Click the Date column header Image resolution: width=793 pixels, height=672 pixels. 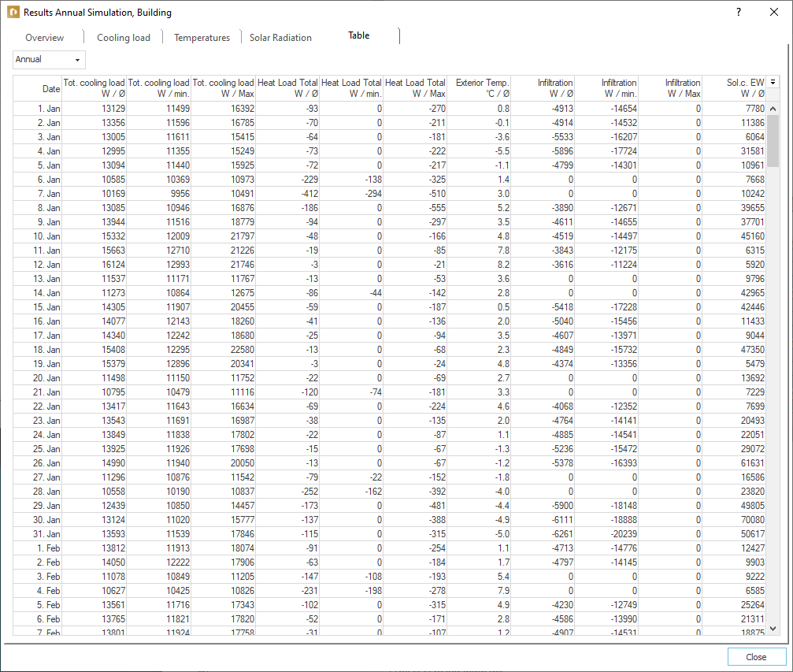click(x=38, y=88)
